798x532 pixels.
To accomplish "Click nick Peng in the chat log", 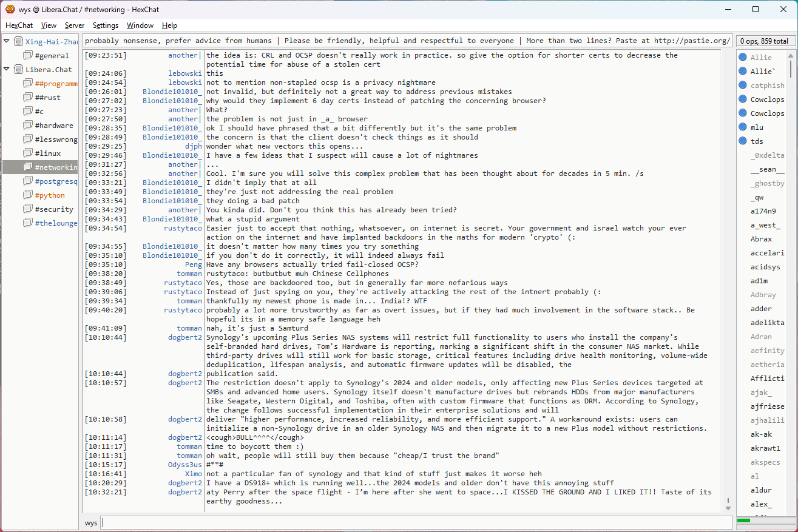I will (x=194, y=264).
